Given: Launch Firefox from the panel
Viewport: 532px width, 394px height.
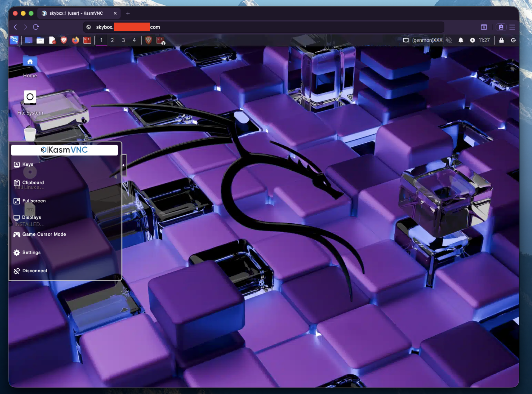Looking at the screenshot, I should pos(75,40).
